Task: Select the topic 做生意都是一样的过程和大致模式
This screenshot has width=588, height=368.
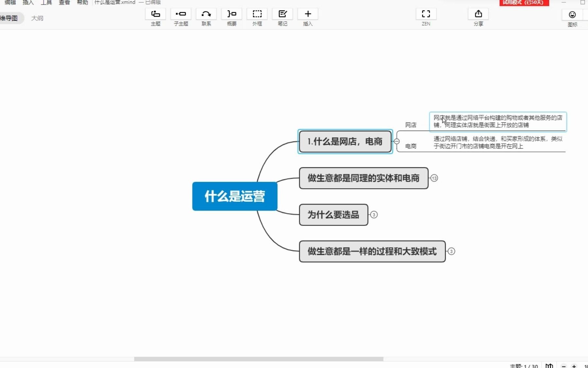Action: 372,251
